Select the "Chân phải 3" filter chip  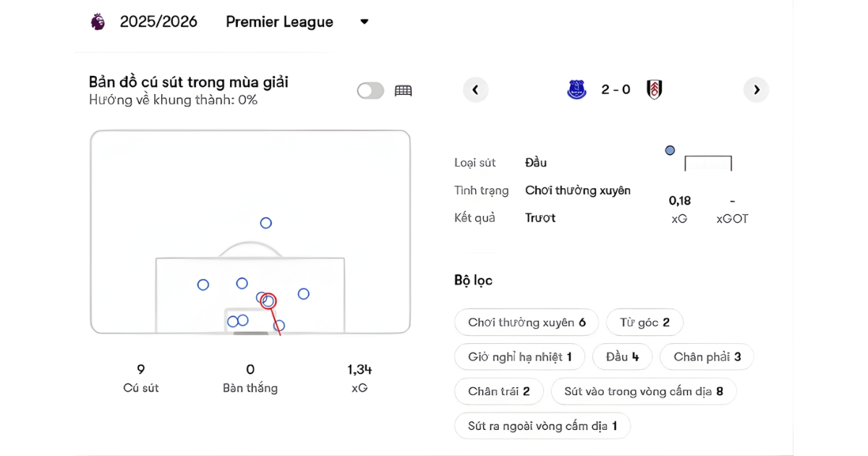pos(707,357)
